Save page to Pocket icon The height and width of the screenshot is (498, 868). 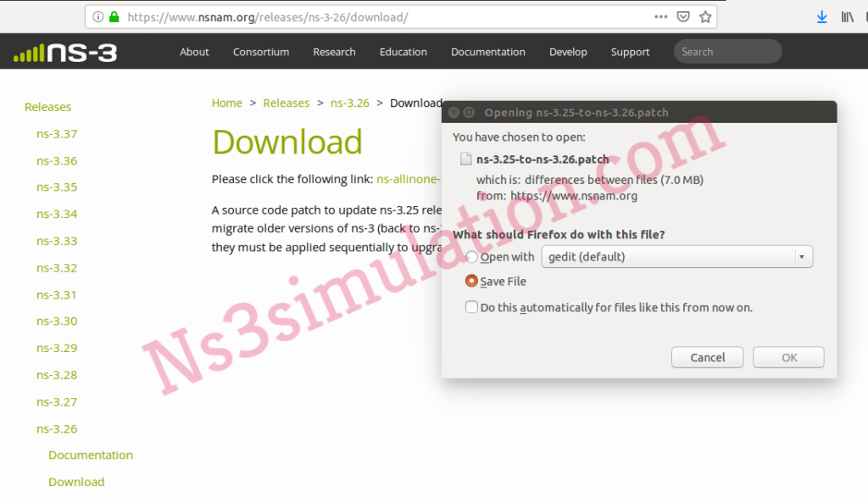pyautogui.click(x=683, y=17)
